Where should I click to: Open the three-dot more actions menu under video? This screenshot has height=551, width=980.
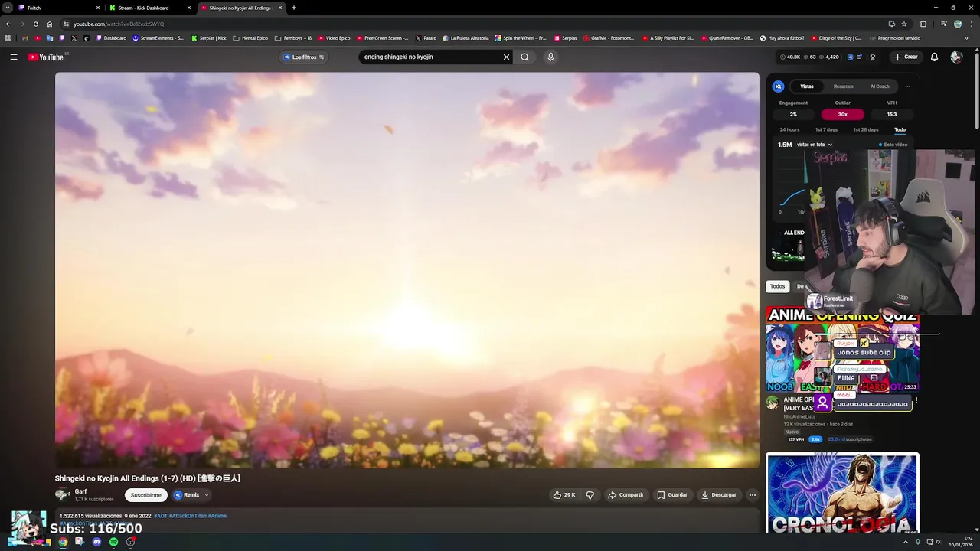click(752, 495)
